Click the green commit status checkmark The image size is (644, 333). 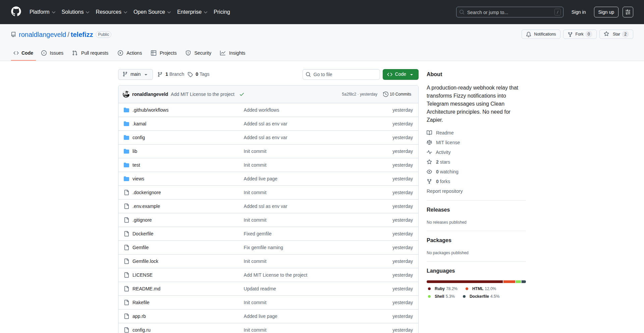[242, 94]
